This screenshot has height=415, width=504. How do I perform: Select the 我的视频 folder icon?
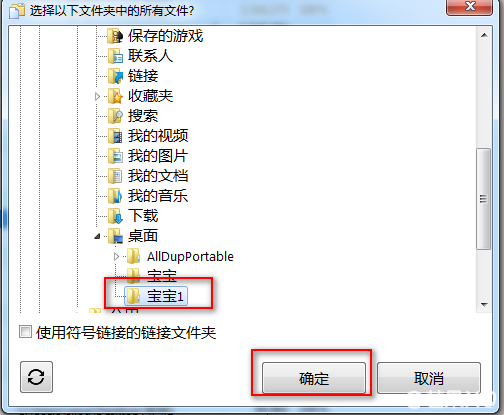[115, 136]
